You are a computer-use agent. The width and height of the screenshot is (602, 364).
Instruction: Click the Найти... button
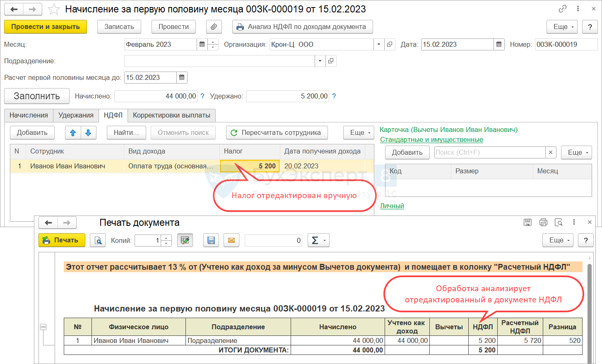point(126,133)
